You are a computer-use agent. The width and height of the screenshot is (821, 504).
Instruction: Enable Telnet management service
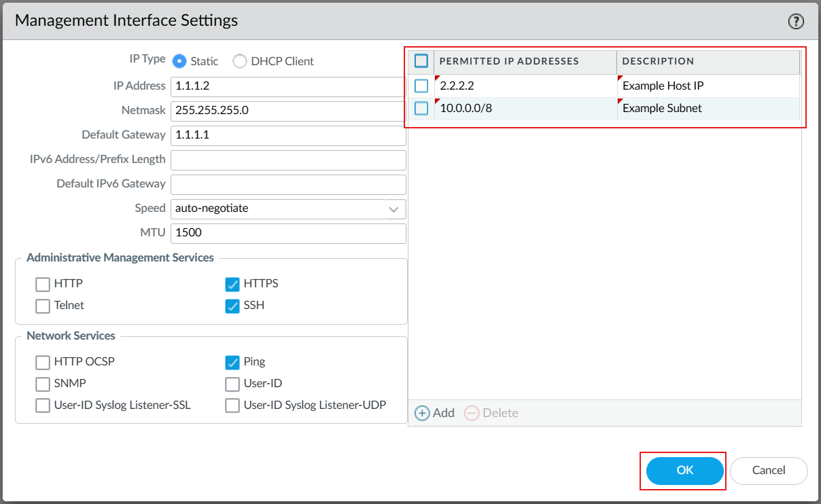point(43,306)
